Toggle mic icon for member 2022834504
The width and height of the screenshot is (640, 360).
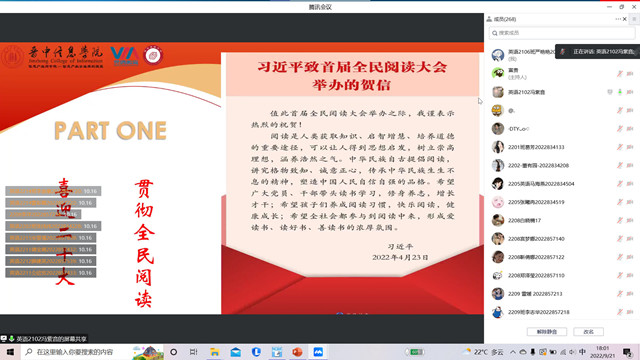[x=620, y=184]
